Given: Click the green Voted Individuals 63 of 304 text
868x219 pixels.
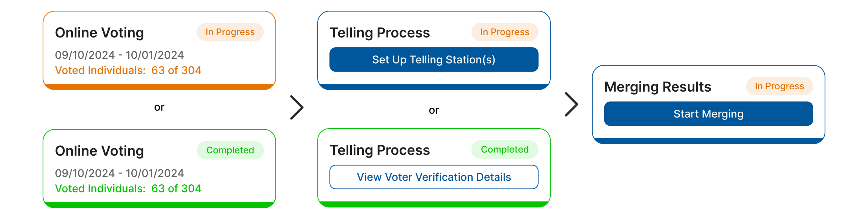Looking at the screenshot, I should [x=128, y=189].
